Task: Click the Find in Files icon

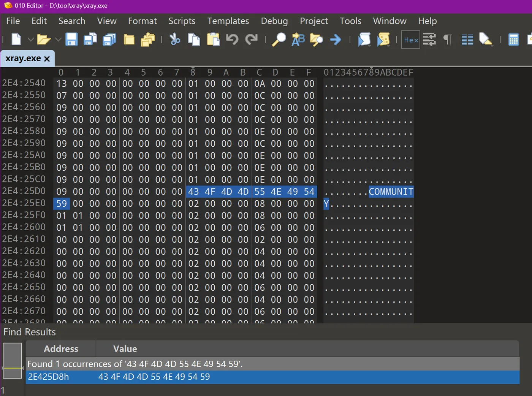Action: coord(316,40)
